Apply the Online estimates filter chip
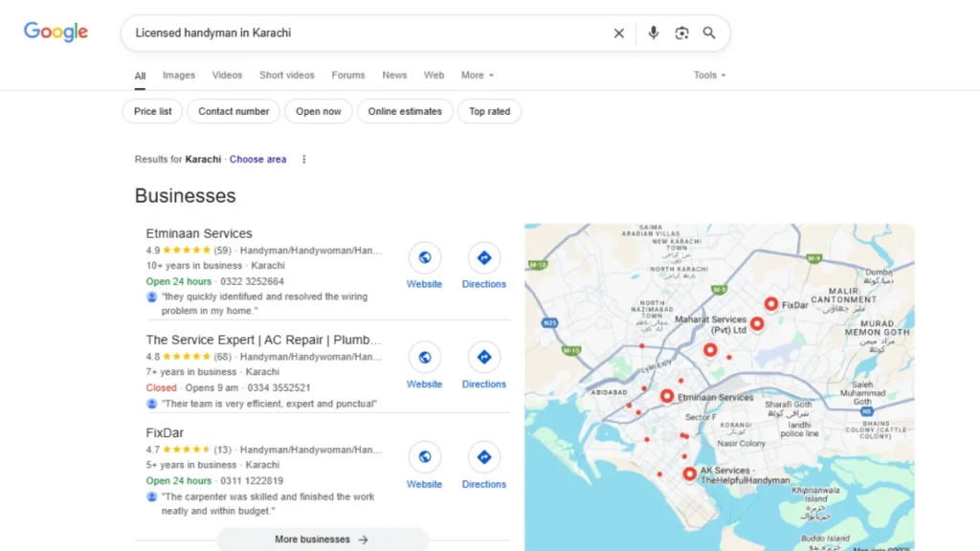 coord(405,111)
